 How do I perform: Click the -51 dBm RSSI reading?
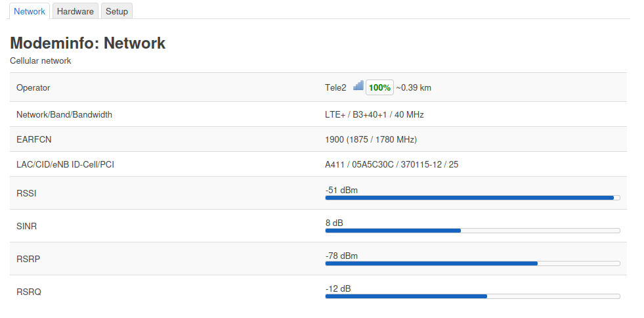click(341, 191)
